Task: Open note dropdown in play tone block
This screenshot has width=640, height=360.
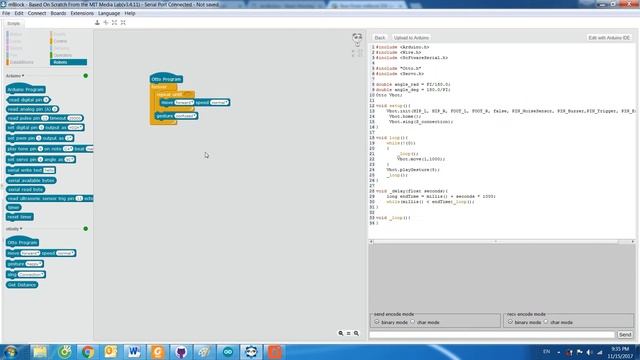Action: point(68,149)
